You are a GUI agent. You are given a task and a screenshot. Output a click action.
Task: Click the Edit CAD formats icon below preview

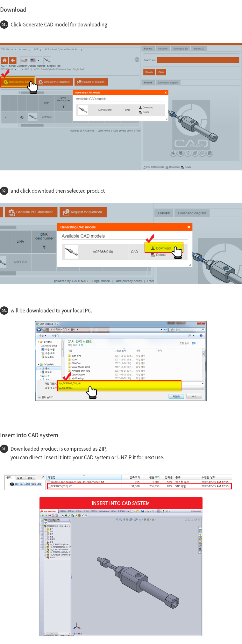click(144, 167)
